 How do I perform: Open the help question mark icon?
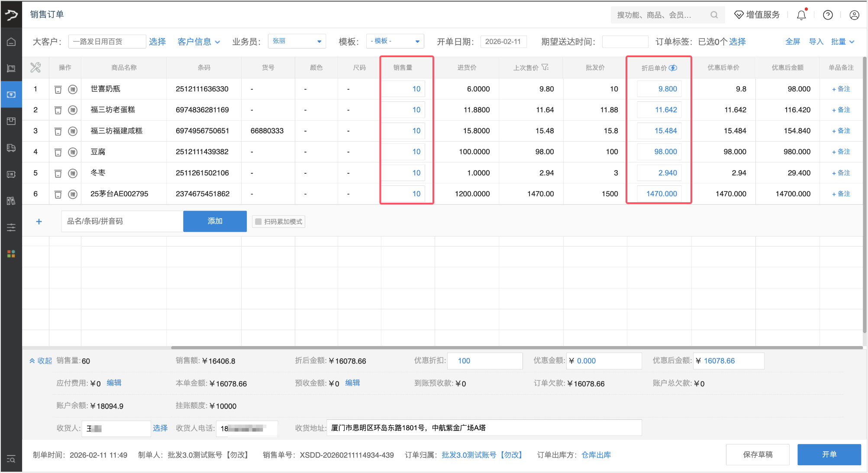[x=828, y=15]
